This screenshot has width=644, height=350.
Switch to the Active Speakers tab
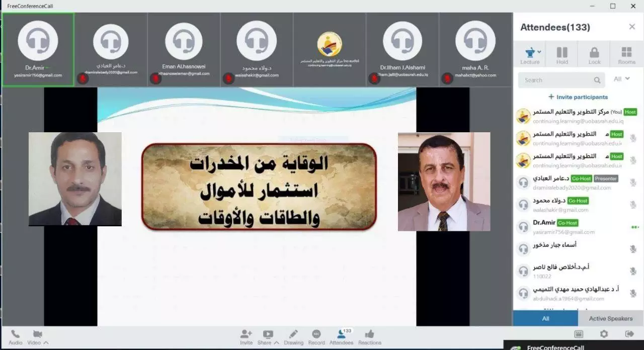pos(610,318)
